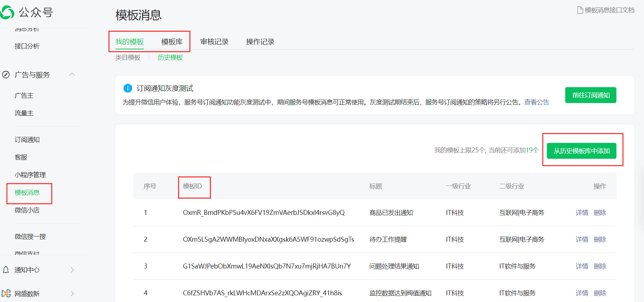The height and width of the screenshot is (302, 644).
Task: Delete the 待办工作提醒 template
Action: click(x=600, y=240)
